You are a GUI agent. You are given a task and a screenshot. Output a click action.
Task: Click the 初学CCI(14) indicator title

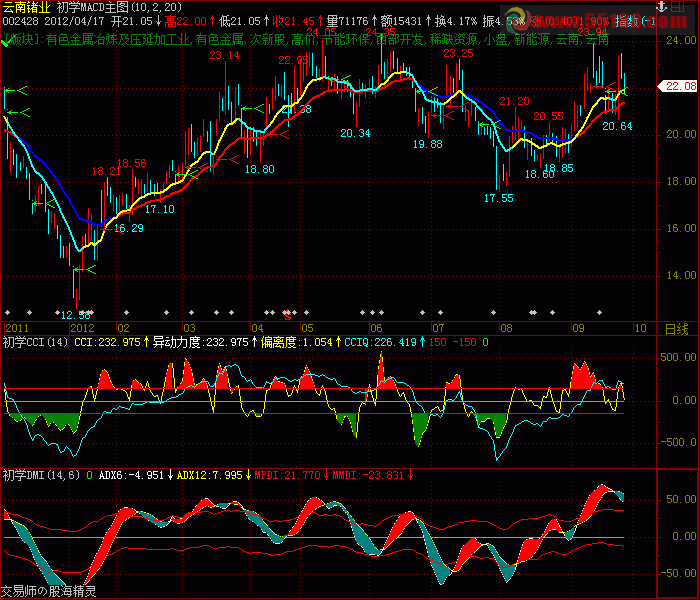tap(35, 342)
